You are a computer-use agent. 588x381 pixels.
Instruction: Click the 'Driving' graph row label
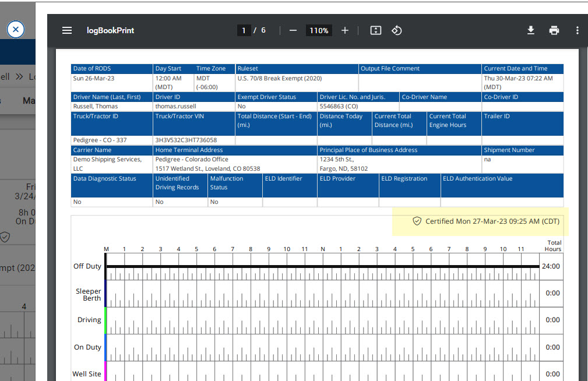[89, 320]
